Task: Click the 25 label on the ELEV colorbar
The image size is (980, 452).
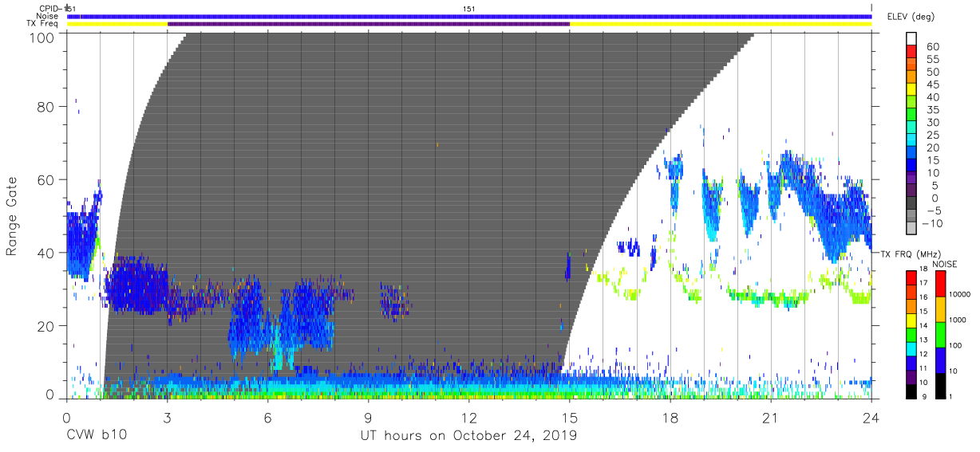Action: (x=934, y=135)
